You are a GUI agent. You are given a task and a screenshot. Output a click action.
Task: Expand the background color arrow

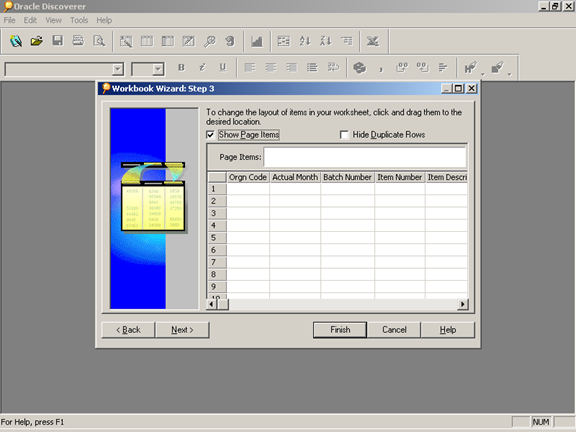click(x=509, y=74)
